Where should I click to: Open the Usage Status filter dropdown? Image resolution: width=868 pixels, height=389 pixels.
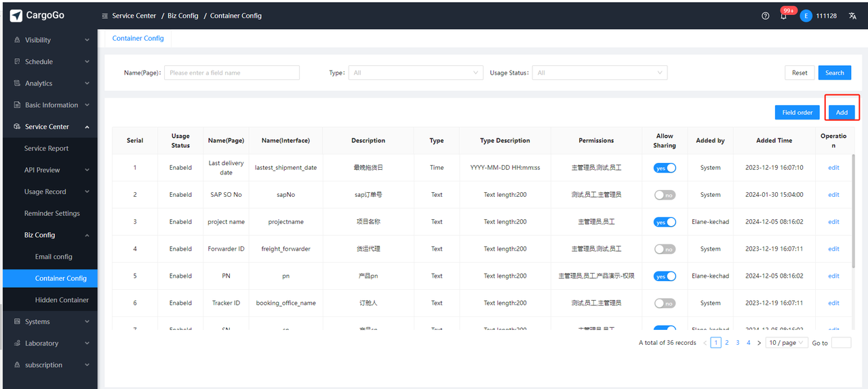(599, 73)
